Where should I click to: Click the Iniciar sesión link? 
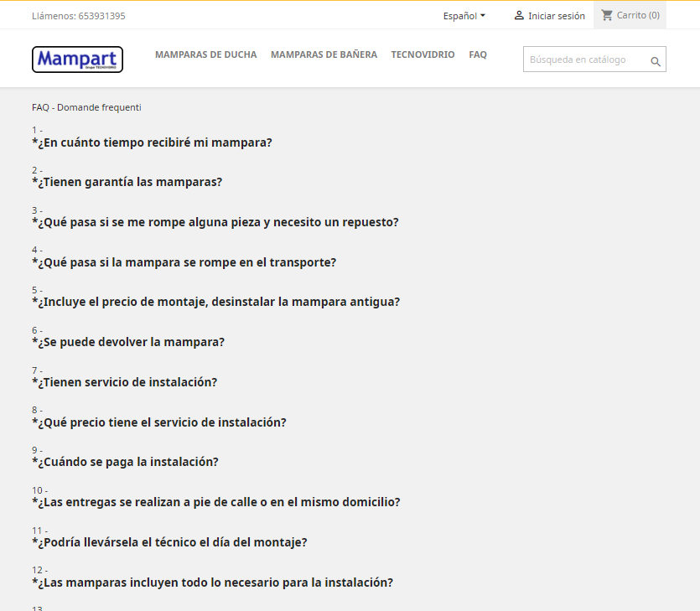coord(556,16)
